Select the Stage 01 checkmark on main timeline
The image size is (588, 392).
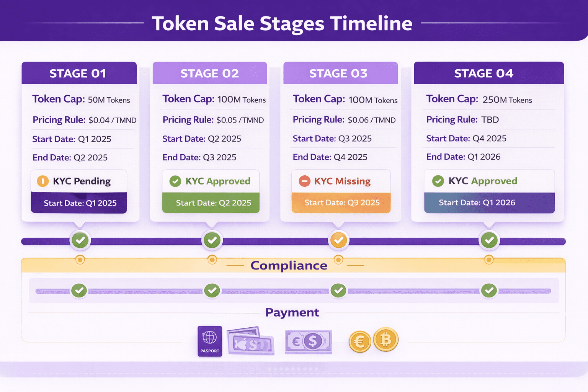80,240
